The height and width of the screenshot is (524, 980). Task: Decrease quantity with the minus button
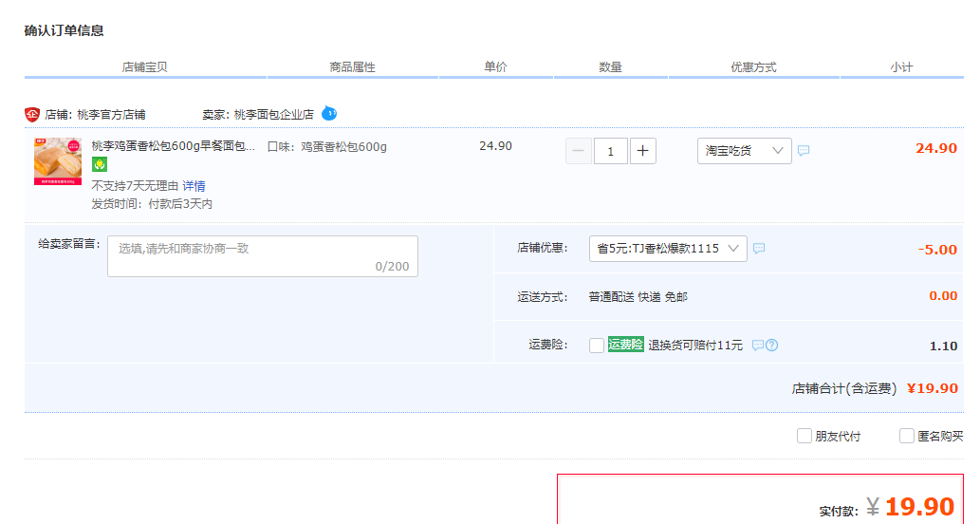click(578, 151)
